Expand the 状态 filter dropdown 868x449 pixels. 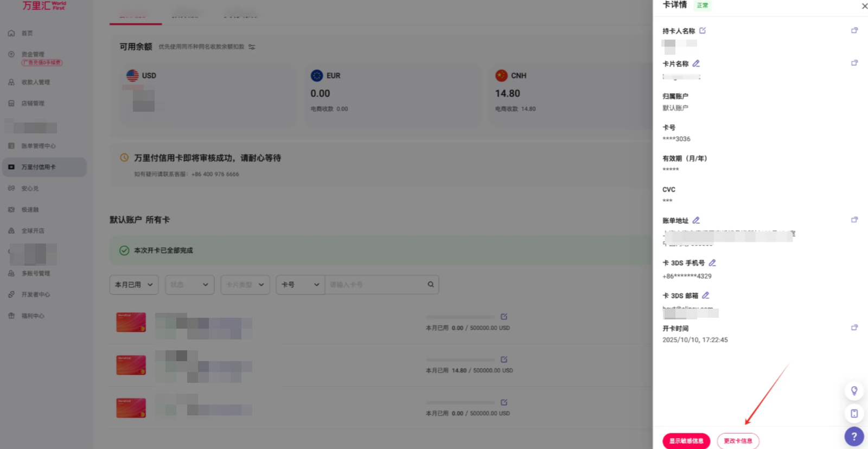click(x=189, y=285)
